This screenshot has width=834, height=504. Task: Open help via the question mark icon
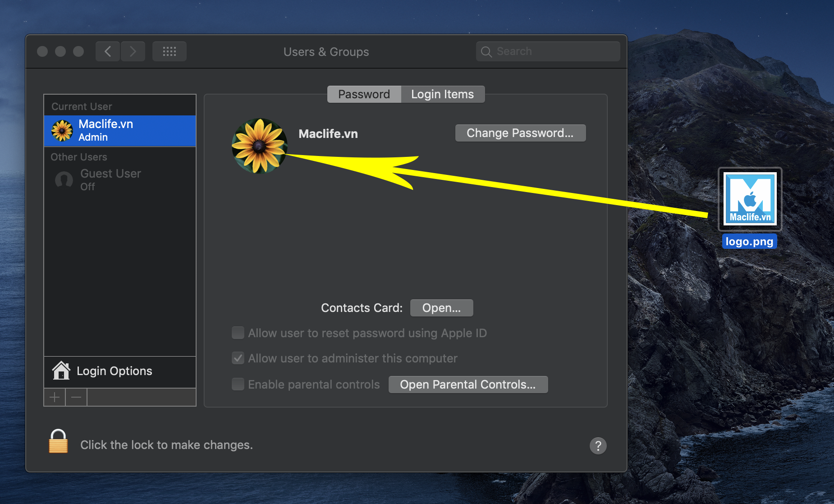(x=598, y=445)
